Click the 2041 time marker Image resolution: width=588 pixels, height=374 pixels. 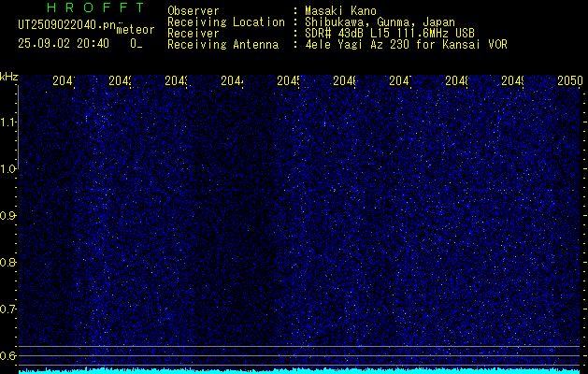(x=64, y=80)
